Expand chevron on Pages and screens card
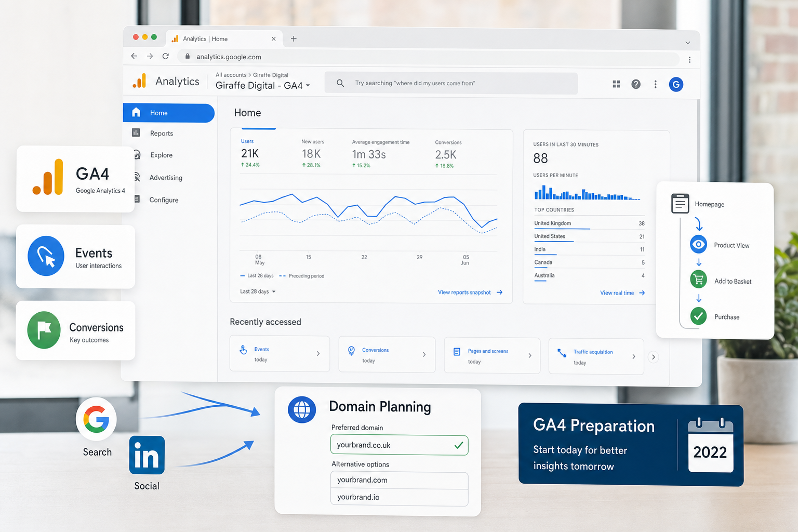798x532 pixels. [x=529, y=355]
